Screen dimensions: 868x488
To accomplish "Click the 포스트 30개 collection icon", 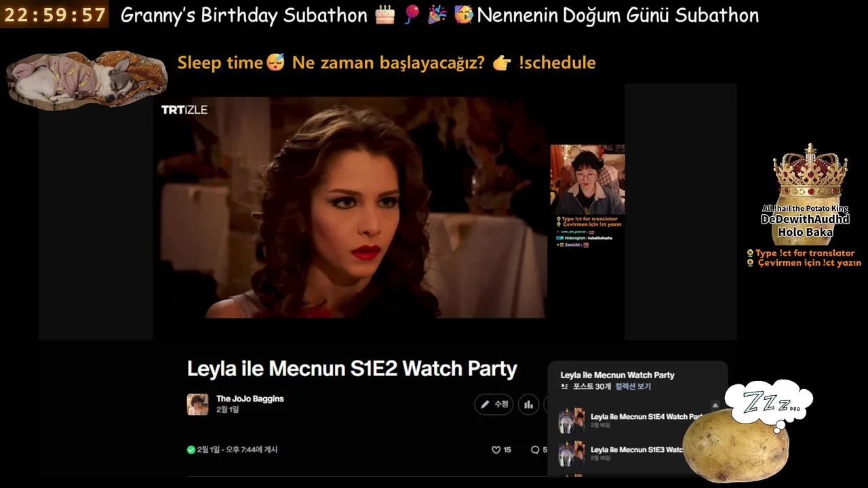I will click(x=564, y=386).
